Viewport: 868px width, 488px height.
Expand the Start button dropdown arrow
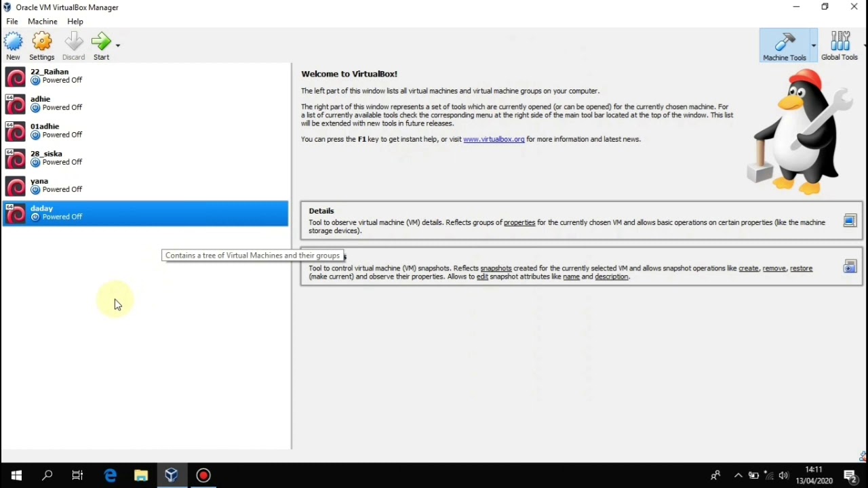[x=118, y=45]
